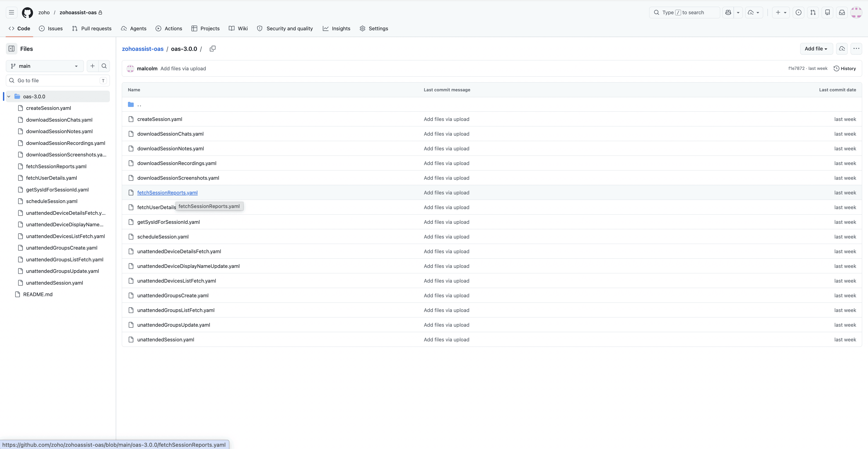Select downloadSessionRecordings.yaml in the sidebar tree
The height and width of the screenshot is (449, 868).
(66, 143)
